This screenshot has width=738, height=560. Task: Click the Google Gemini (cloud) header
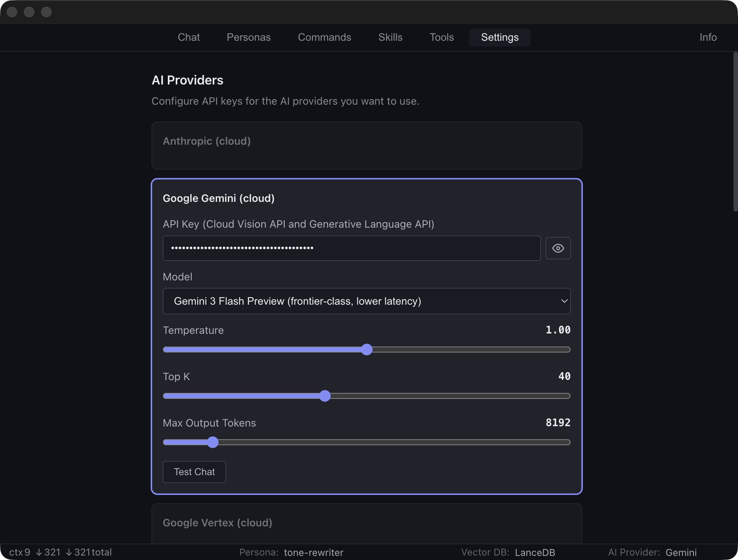[219, 198]
